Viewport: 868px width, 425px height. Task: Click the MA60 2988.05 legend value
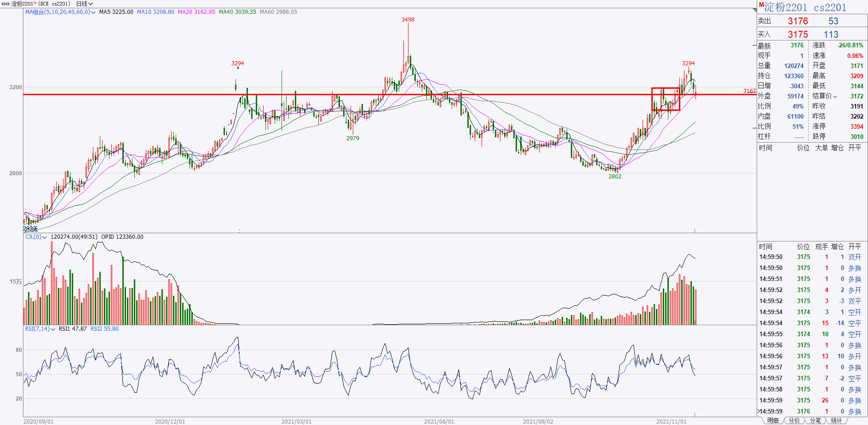click(278, 12)
